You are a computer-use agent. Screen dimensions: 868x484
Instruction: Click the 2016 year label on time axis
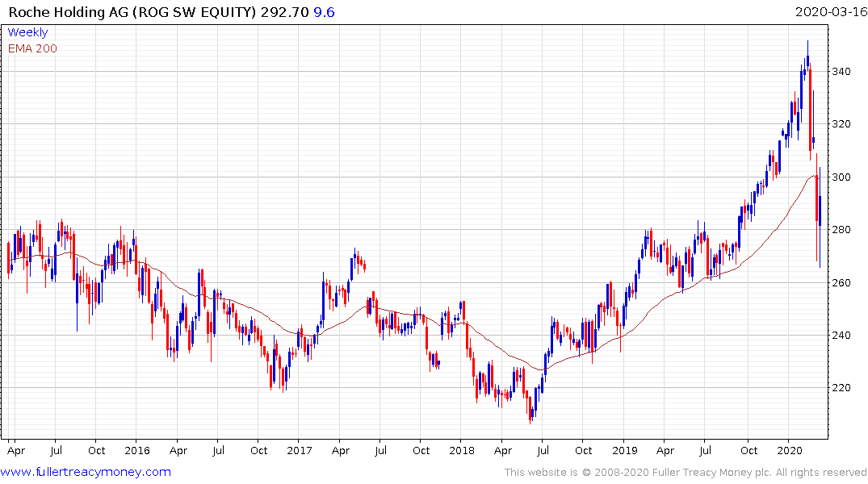pos(136,450)
